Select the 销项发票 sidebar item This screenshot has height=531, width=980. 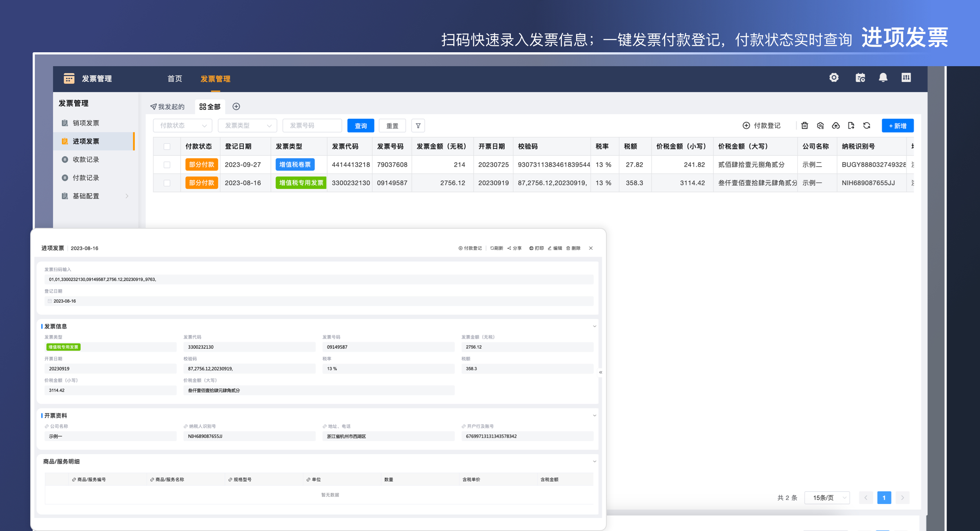click(x=86, y=123)
